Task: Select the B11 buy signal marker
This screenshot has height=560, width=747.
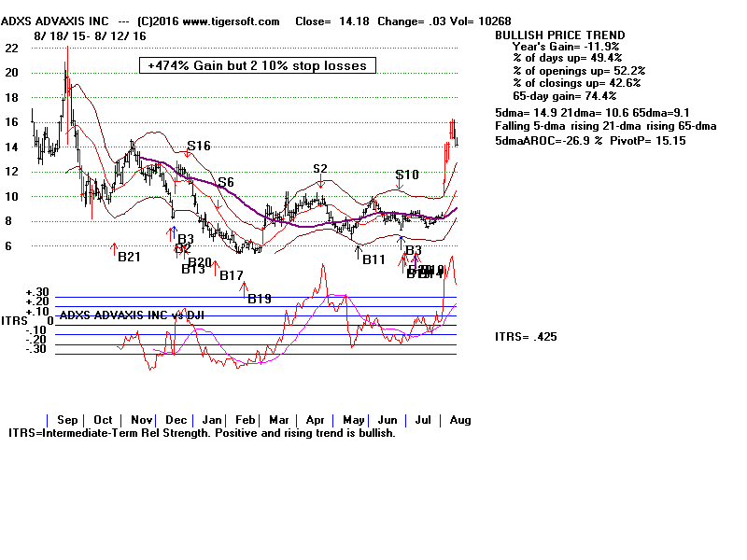Action: (373, 259)
